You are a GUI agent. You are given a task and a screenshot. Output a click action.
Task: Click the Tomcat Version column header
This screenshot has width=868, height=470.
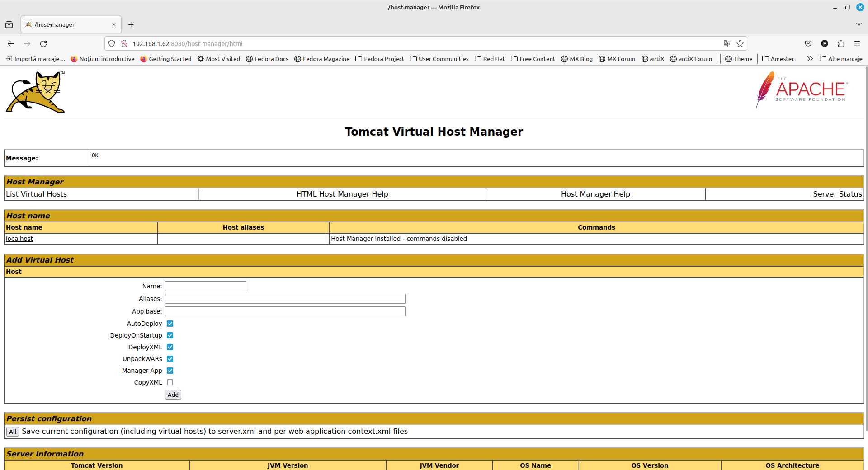coord(97,465)
